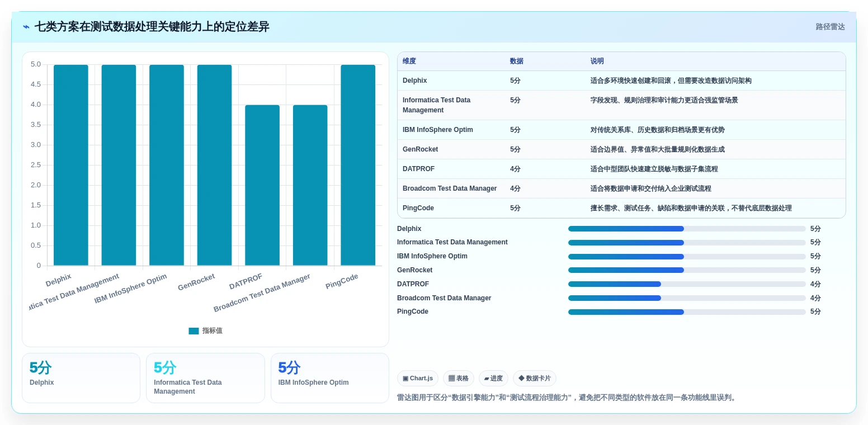The height and width of the screenshot is (425, 868).
Task: Click the 说明 column header
Action: point(597,62)
